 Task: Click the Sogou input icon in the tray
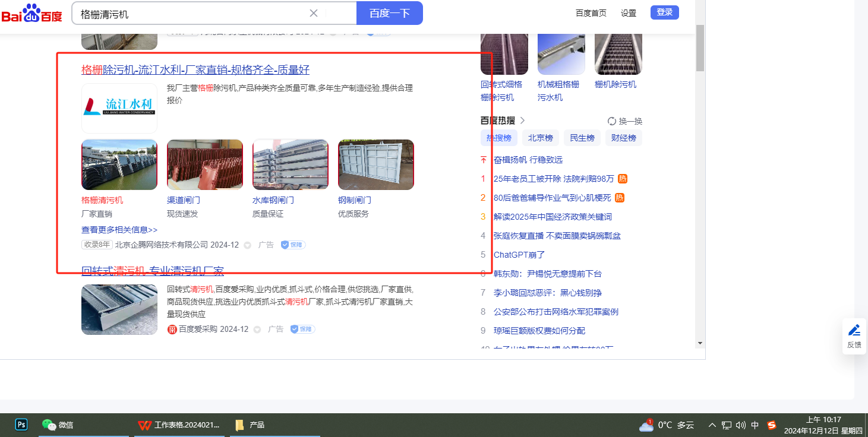(x=772, y=425)
